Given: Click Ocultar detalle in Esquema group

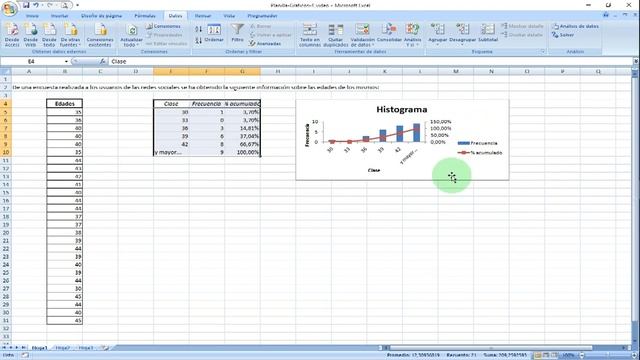Looking at the screenshot, I should coord(522,35).
